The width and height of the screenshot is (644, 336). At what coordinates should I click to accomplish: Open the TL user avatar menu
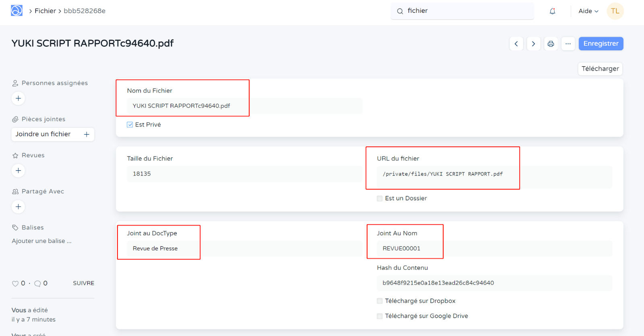click(615, 11)
